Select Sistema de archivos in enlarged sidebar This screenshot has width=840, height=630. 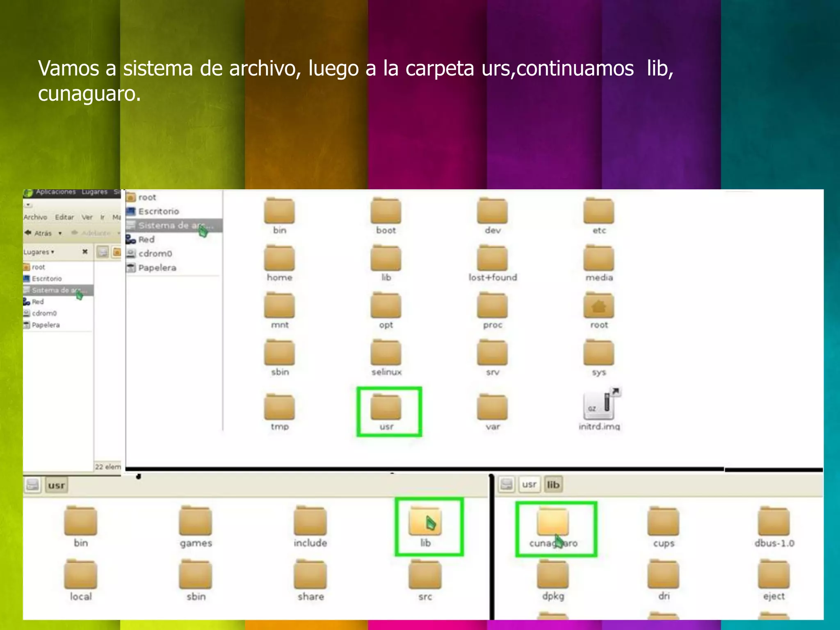coord(174,225)
